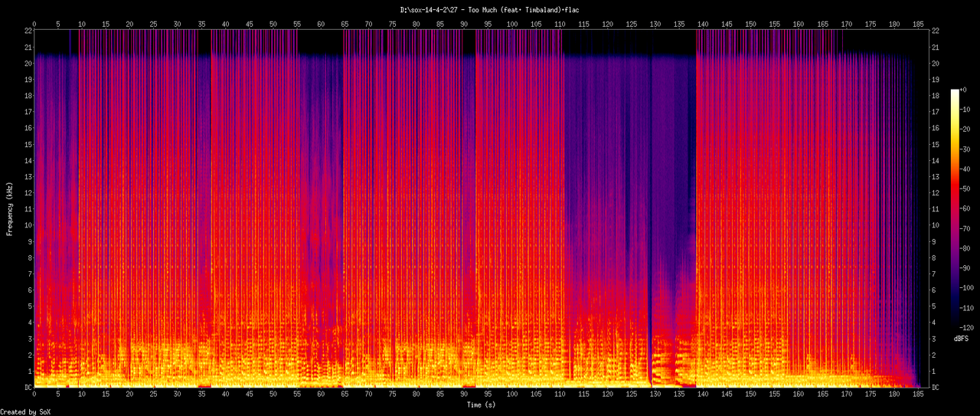The height and width of the screenshot is (416, 980).
Task: Select the "-30" value on the dBFS scale
Action: [966, 149]
